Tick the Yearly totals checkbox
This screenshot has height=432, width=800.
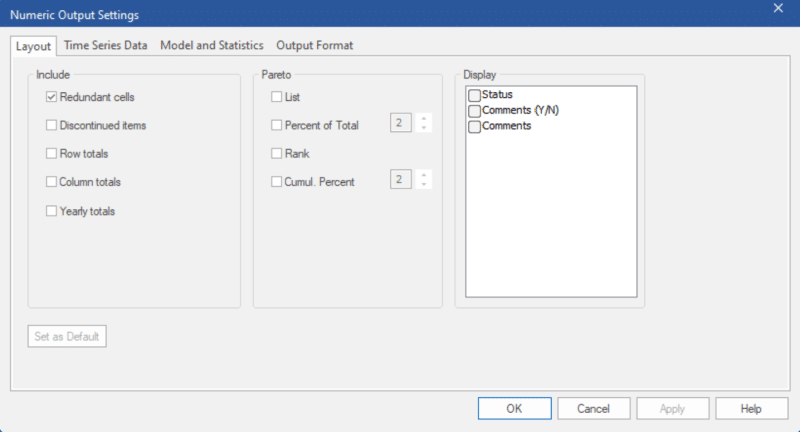(x=51, y=211)
